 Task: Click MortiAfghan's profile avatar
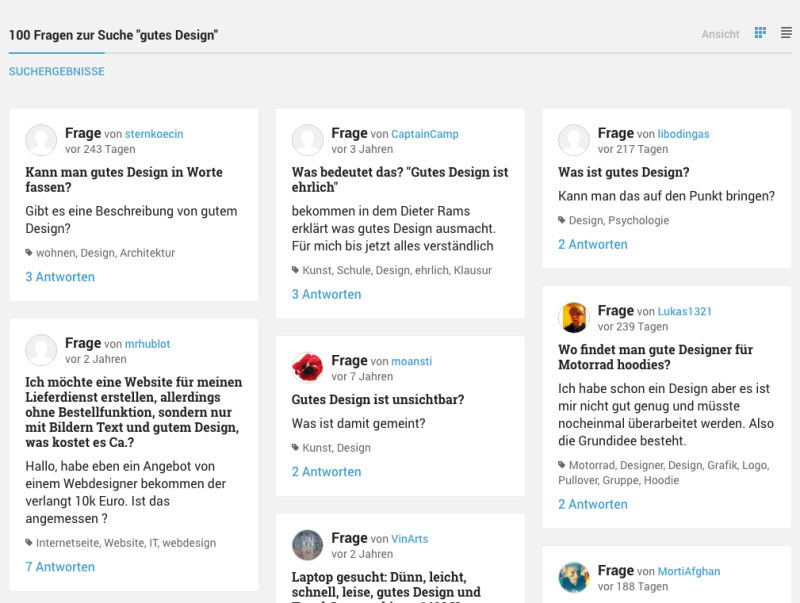(574, 578)
